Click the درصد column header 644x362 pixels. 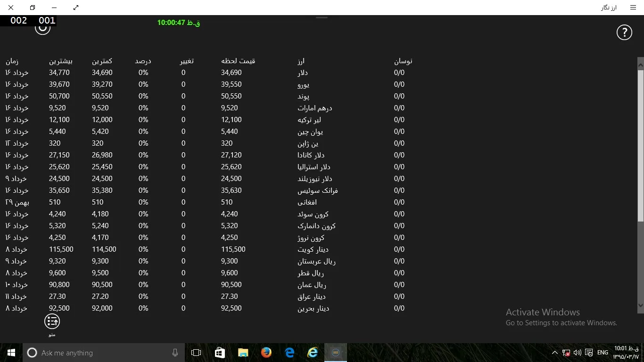143,61
